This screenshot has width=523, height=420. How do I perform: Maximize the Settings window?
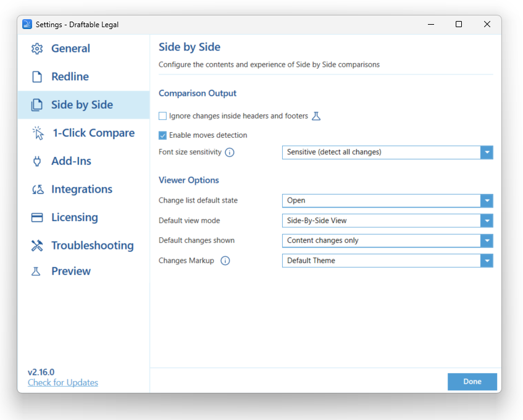[x=459, y=24]
